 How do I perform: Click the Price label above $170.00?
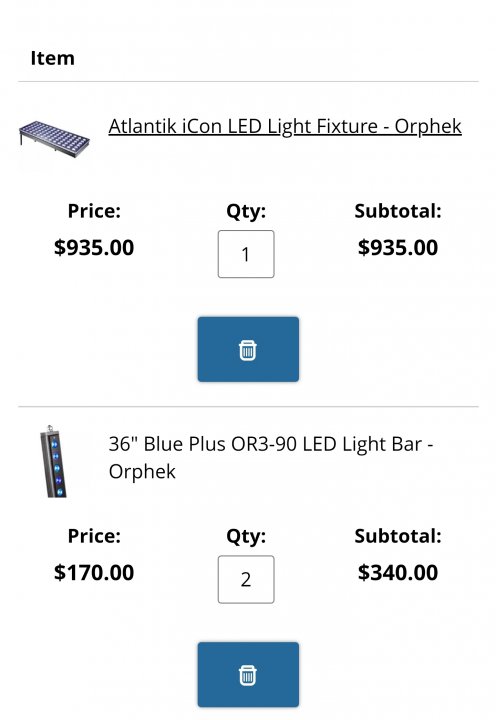[x=94, y=536]
